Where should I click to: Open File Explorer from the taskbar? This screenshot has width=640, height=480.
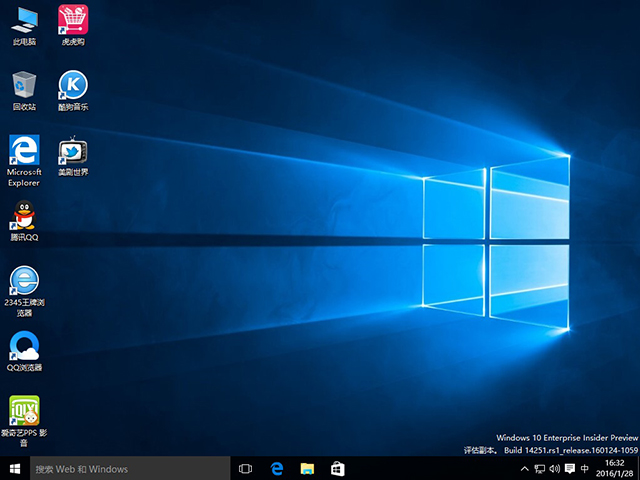(x=308, y=468)
